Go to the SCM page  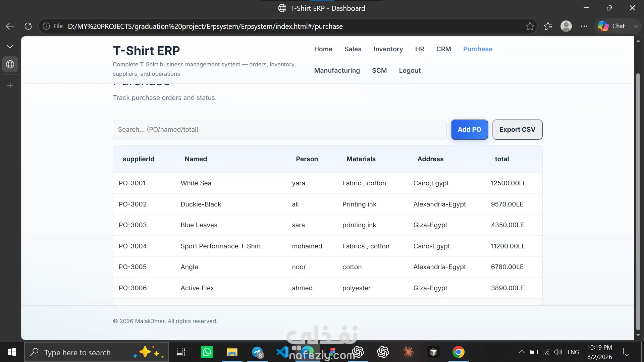[x=379, y=70]
